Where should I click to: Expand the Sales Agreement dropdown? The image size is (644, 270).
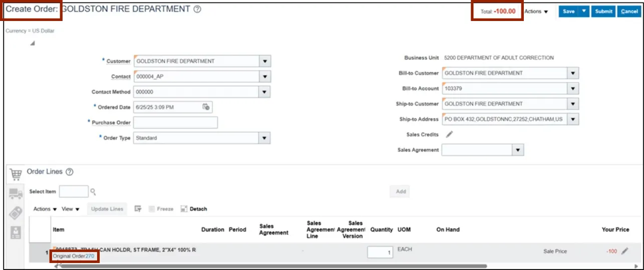pyautogui.click(x=518, y=150)
